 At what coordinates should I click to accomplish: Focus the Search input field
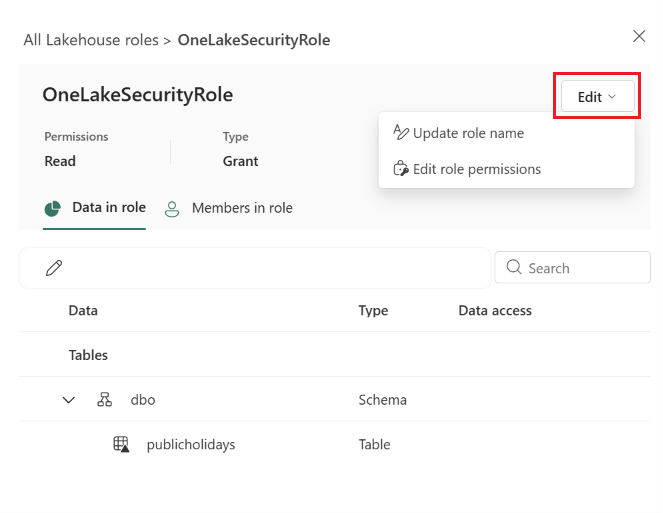click(573, 268)
